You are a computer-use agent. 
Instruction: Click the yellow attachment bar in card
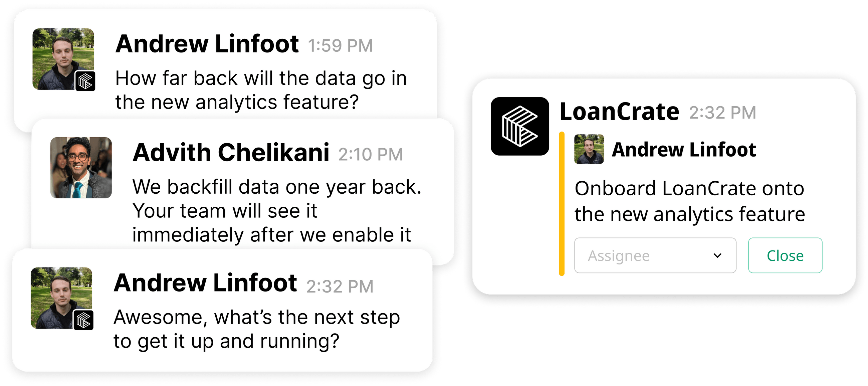(x=562, y=204)
